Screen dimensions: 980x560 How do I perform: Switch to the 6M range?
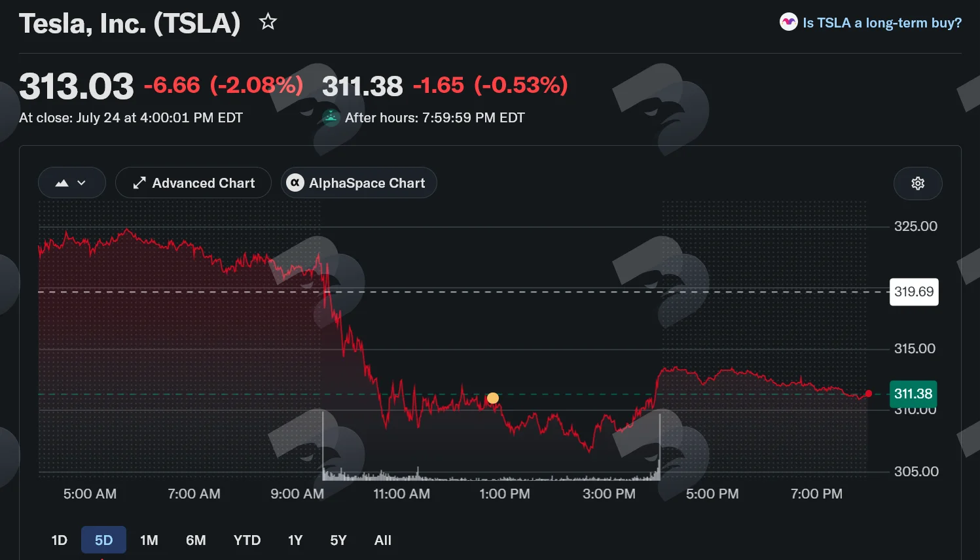(x=196, y=540)
